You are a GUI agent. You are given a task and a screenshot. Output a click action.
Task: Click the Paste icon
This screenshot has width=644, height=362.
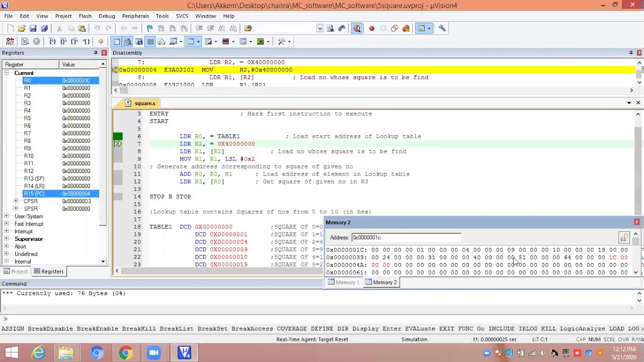click(x=82, y=28)
